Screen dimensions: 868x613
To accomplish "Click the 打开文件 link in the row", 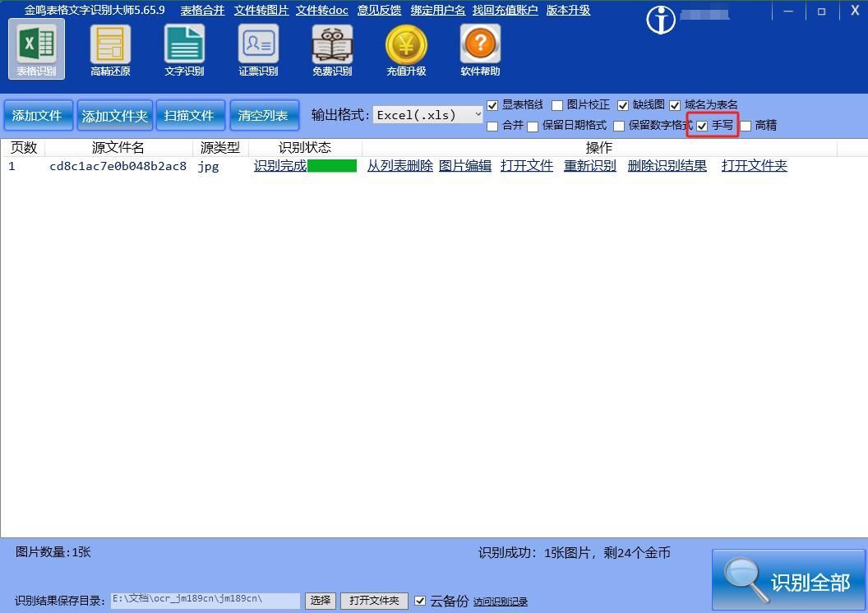I will pos(527,165).
